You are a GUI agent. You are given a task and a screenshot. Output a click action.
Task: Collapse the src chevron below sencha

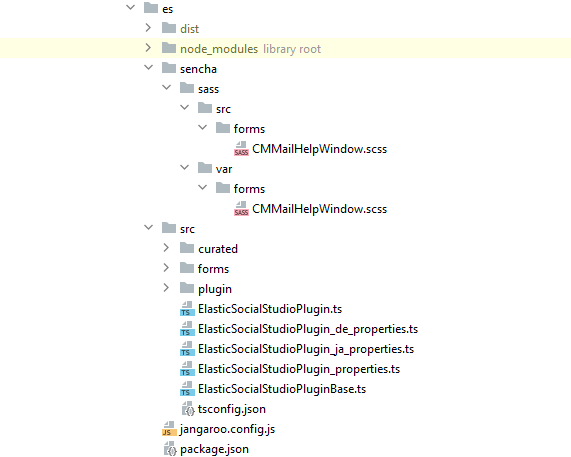pyautogui.click(x=149, y=228)
